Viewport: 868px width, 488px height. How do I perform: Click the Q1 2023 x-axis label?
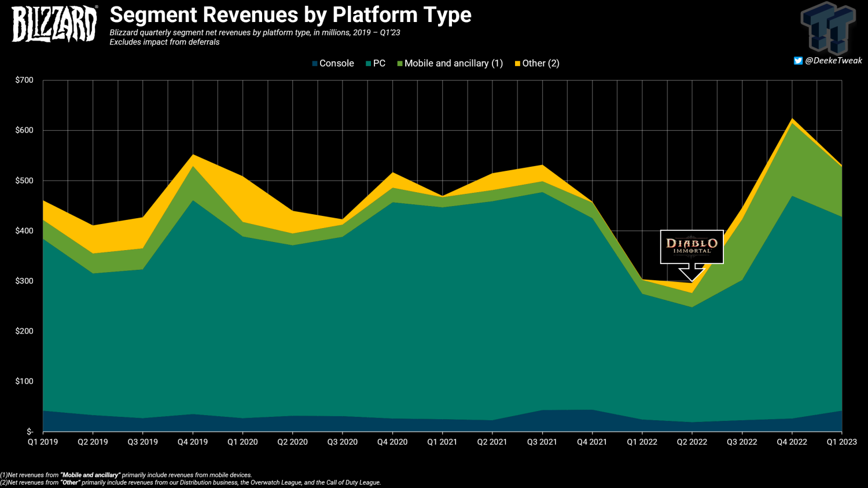(841, 442)
